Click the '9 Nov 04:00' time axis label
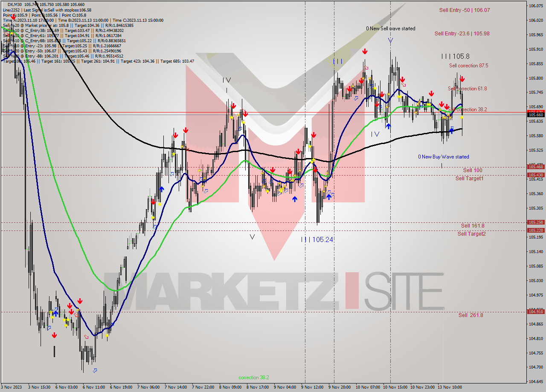This screenshot has width=546, height=392. [x=285, y=387]
